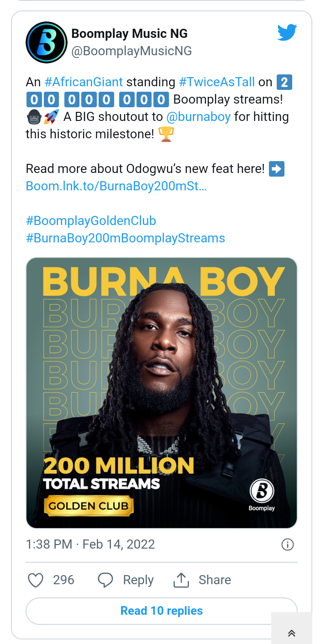Click the 296 likes count
This screenshot has width=326, height=644.
[63, 580]
